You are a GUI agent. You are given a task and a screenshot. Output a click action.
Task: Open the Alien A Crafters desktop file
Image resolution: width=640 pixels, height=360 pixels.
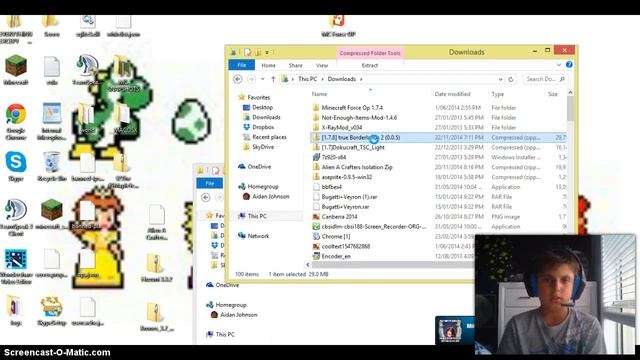[x=156, y=222]
